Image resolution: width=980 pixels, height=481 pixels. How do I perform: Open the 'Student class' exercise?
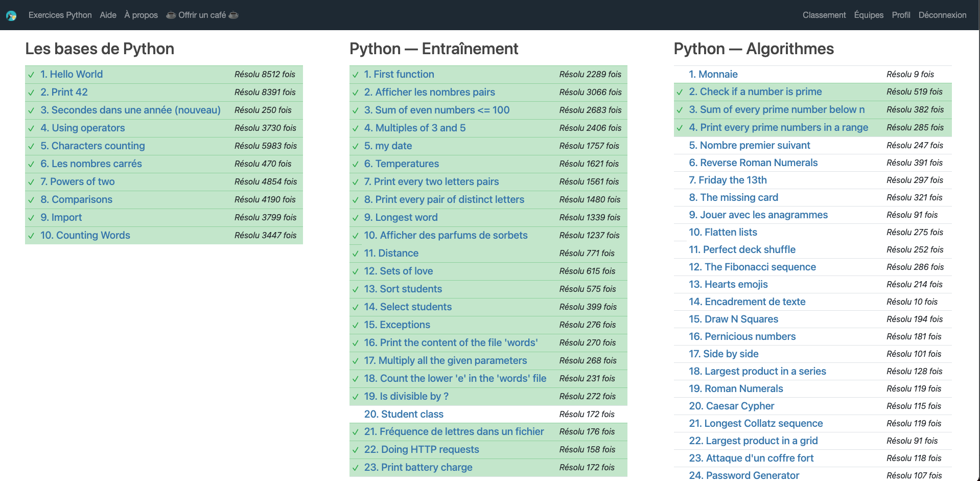[404, 414]
